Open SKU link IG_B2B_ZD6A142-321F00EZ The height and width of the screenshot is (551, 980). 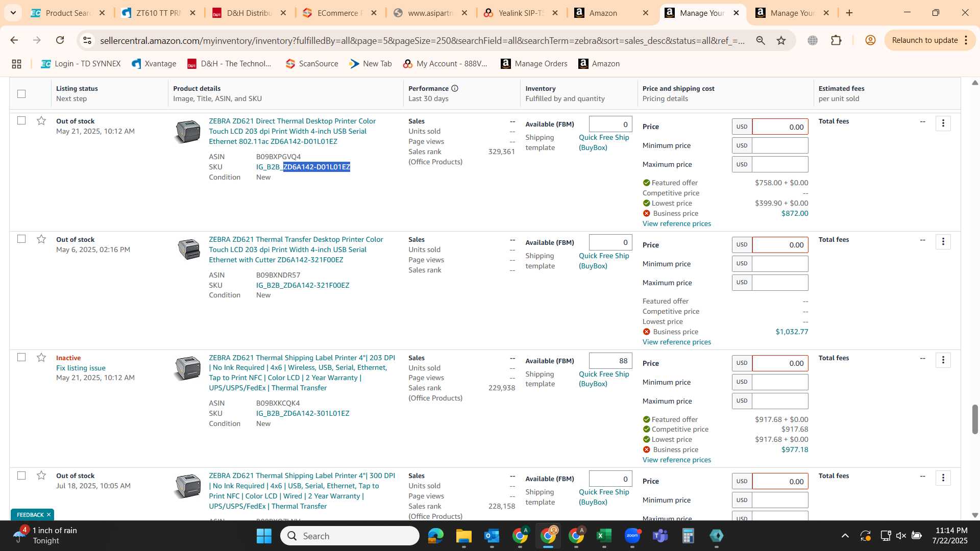[x=303, y=285]
